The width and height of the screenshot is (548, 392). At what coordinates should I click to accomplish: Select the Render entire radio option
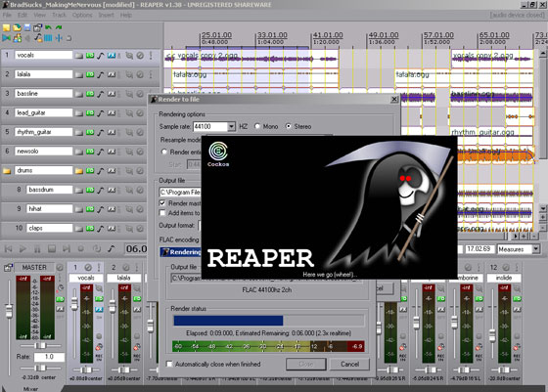pos(164,152)
